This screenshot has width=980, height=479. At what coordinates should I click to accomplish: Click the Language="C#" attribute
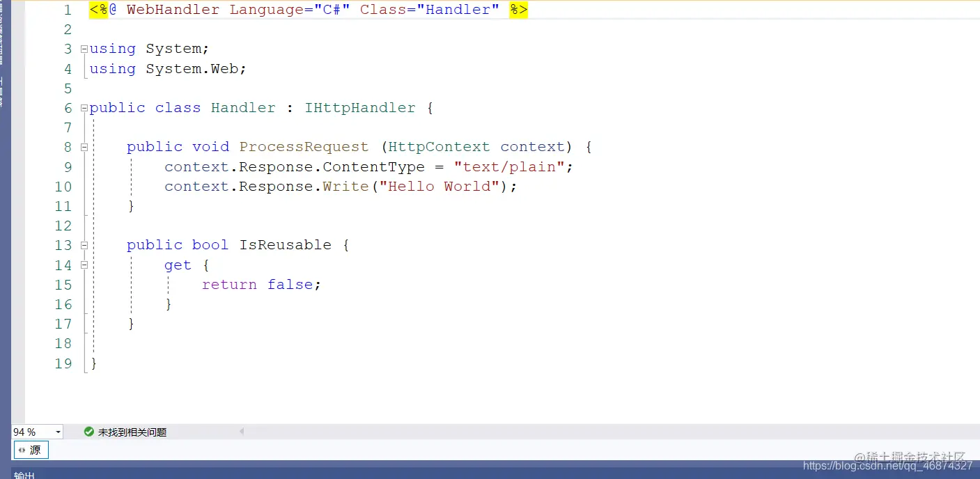[x=290, y=10]
